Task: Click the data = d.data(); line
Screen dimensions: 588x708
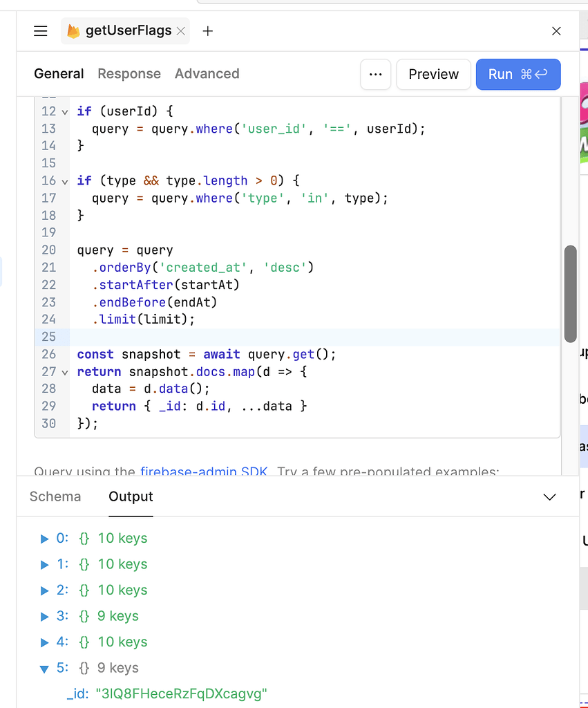Action: click(x=151, y=389)
